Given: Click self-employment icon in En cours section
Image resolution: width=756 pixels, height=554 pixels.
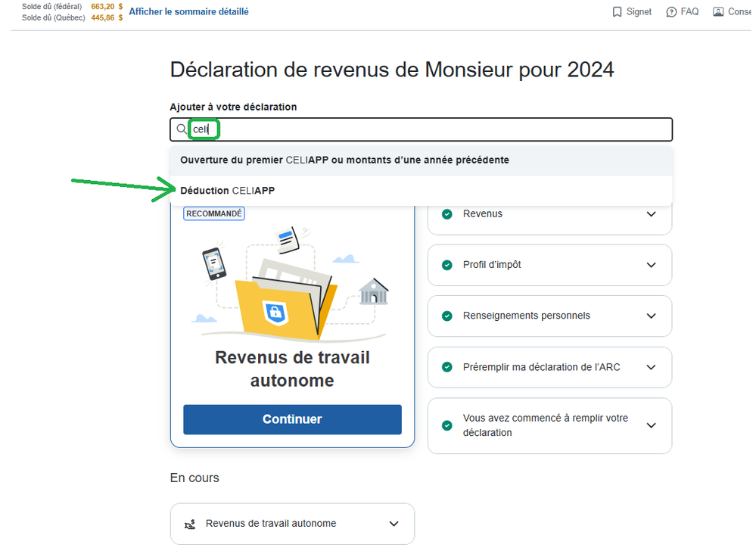Looking at the screenshot, I should click(190, 524).
